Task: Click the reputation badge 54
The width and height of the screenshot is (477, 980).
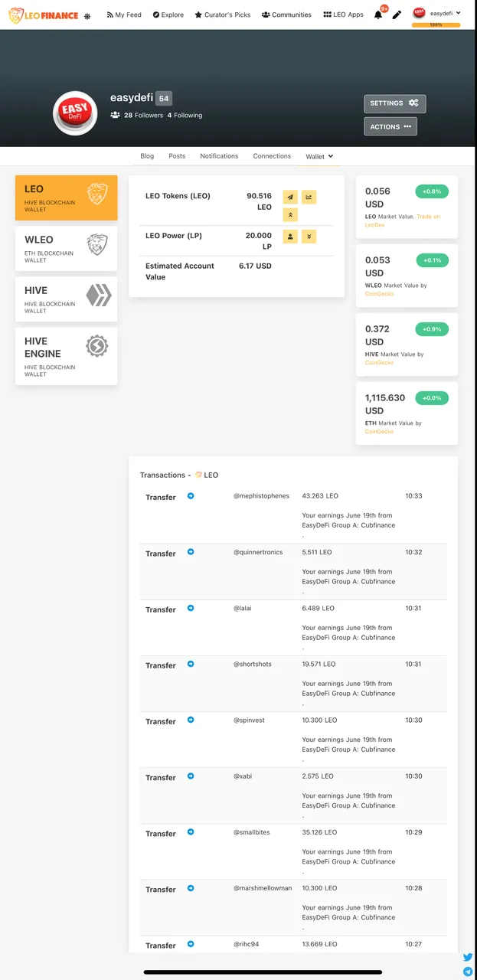Action: click(164, 98)
